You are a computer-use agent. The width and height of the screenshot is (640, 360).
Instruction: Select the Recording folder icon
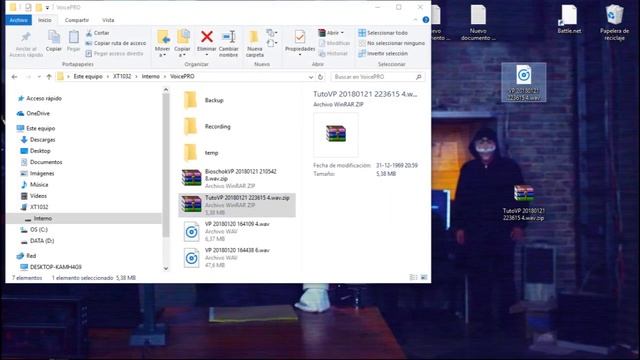[x=190, y=127]
